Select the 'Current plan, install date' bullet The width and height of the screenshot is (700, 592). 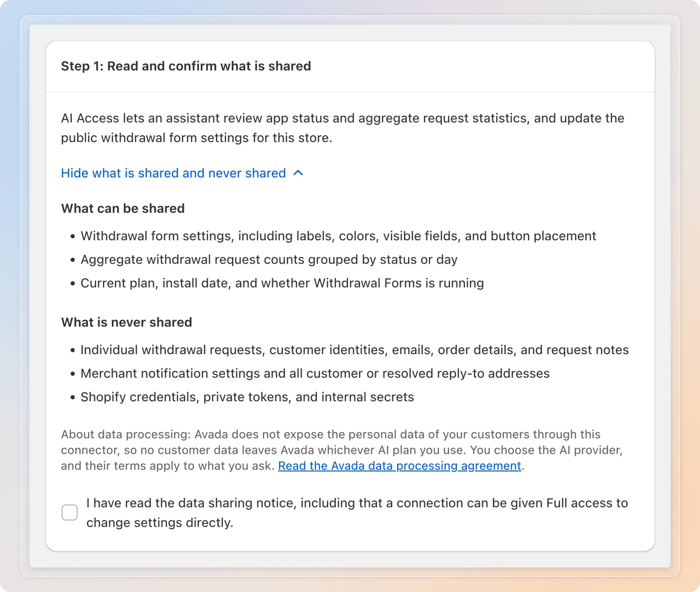tap(282, 283)
